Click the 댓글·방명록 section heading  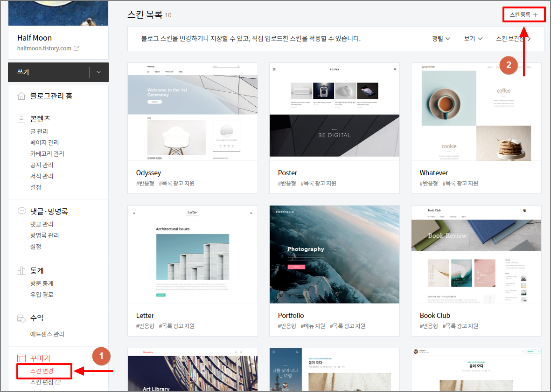click(x=49, y=211)
